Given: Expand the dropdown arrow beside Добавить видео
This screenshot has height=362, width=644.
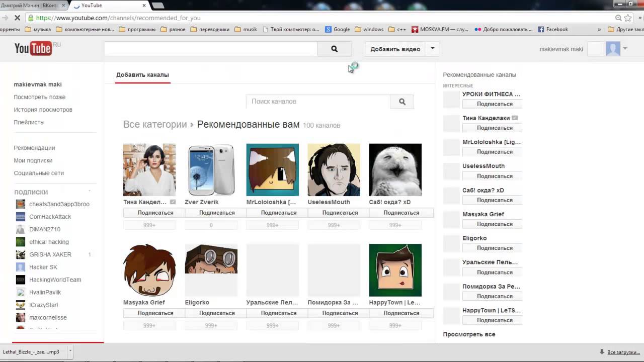Looking at the screenshot, I should (432, 49).
